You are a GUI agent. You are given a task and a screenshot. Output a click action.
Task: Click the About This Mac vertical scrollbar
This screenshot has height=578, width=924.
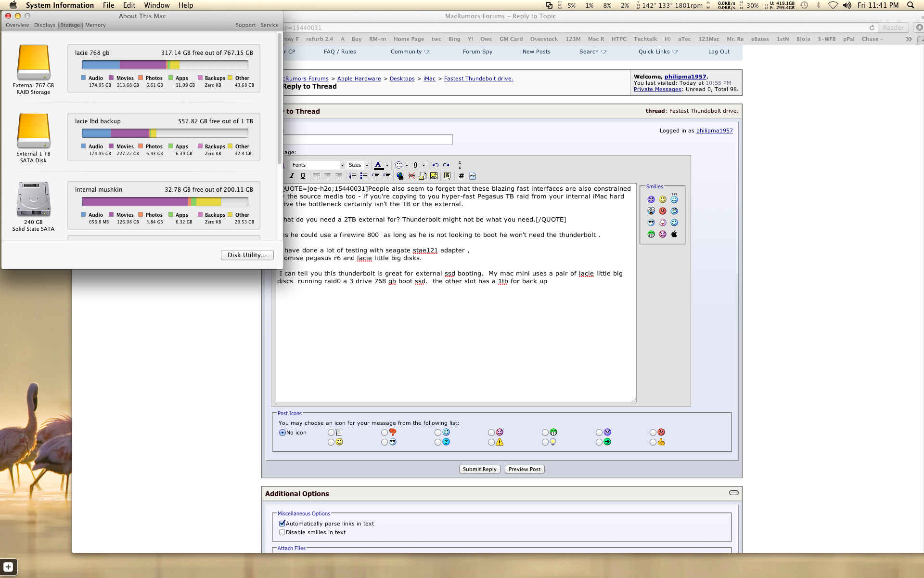click(280, 99)
